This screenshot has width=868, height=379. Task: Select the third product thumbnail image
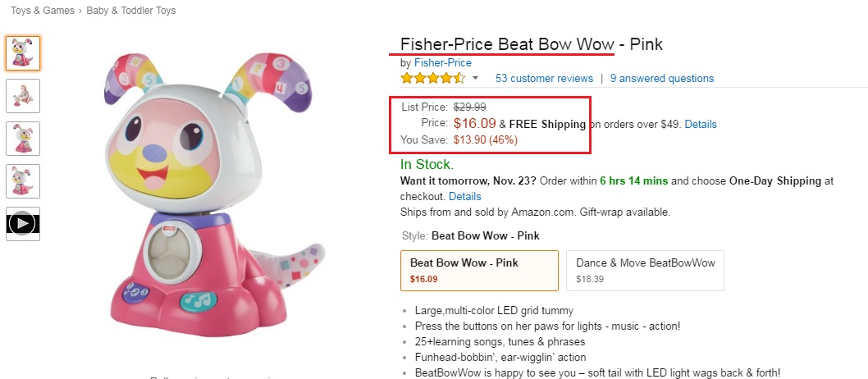(23, 139)
